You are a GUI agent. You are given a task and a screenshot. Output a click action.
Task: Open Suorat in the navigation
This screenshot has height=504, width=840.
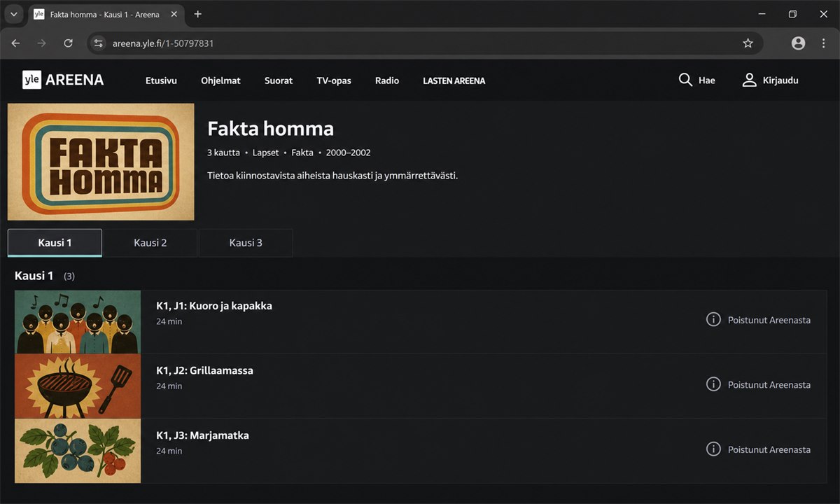tap(279, 80)
